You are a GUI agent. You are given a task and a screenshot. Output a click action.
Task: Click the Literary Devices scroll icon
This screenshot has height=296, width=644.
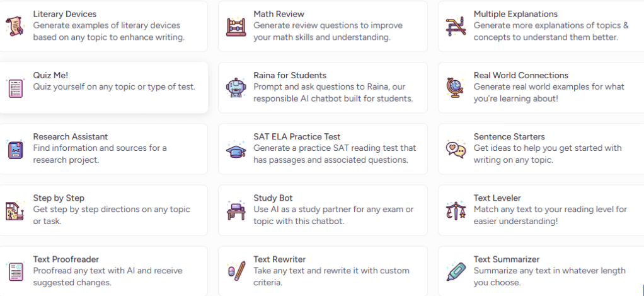click(x=13, y=27)
